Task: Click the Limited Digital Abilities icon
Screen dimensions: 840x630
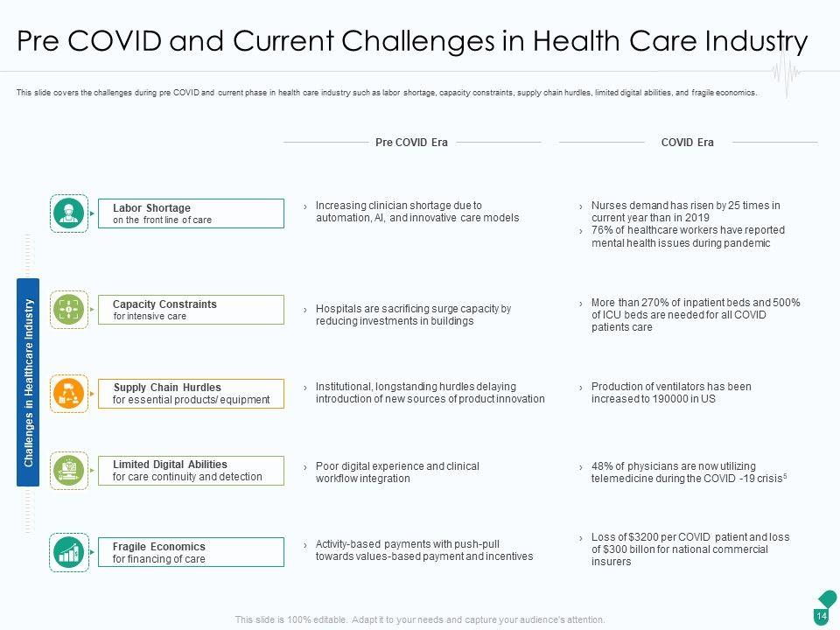Action: [68, 471]
